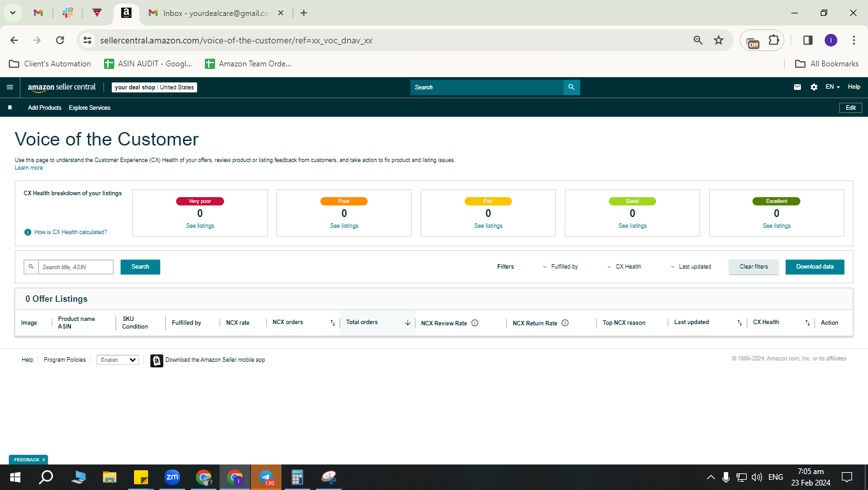Open the Chrome extensions puzzle icon
The image size is (868, 490).
point(774,40)
